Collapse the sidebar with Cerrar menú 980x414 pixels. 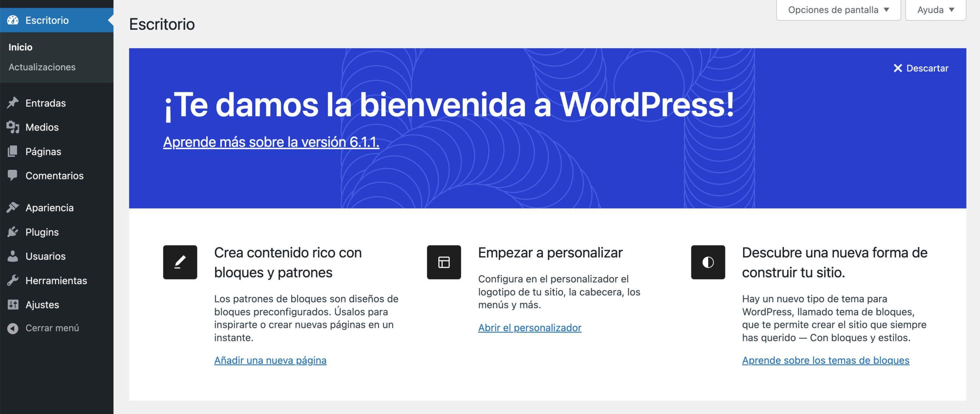click(x=52, y=328)
